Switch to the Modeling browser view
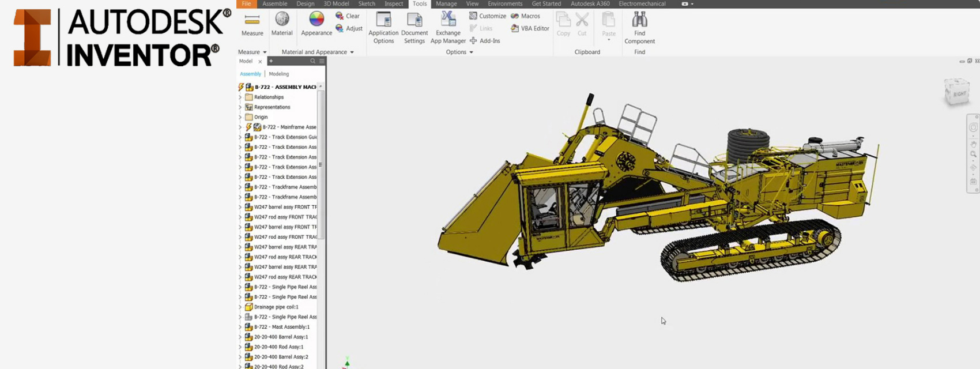The height and width of the screenshot is (369, 980). click(278, 74)
